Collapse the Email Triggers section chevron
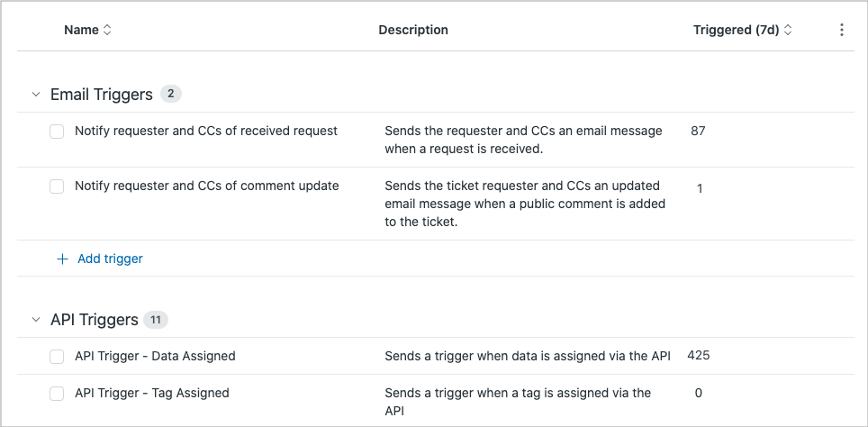 coord(36,94)
